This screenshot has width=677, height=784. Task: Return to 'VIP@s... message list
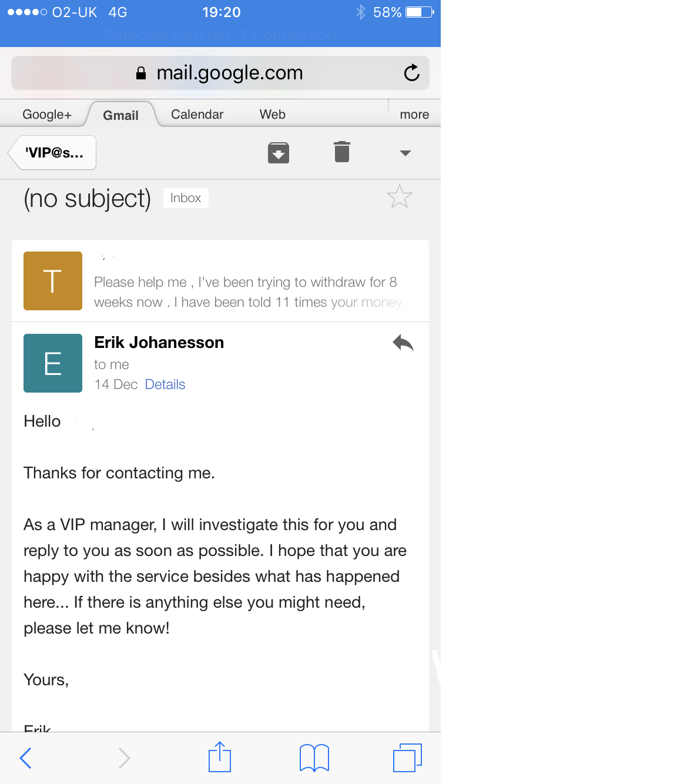point(52,153)
